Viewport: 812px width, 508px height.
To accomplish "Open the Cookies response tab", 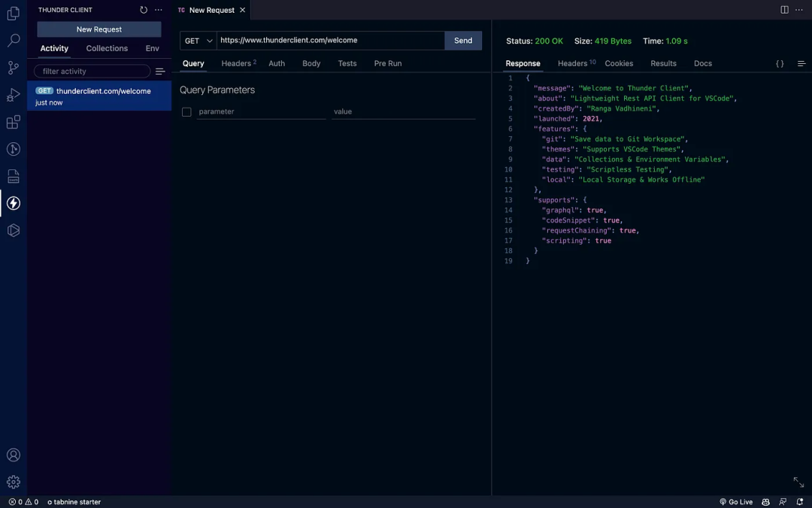I will point(619,63).
